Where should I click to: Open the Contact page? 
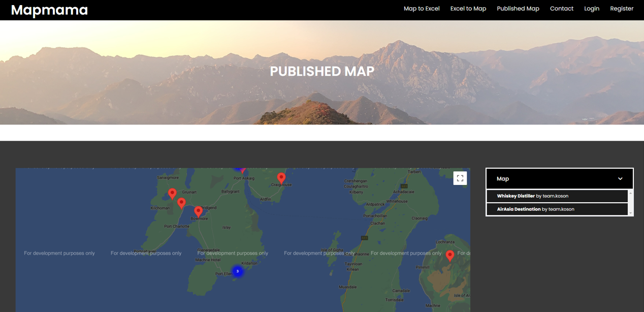pos(561,9)
